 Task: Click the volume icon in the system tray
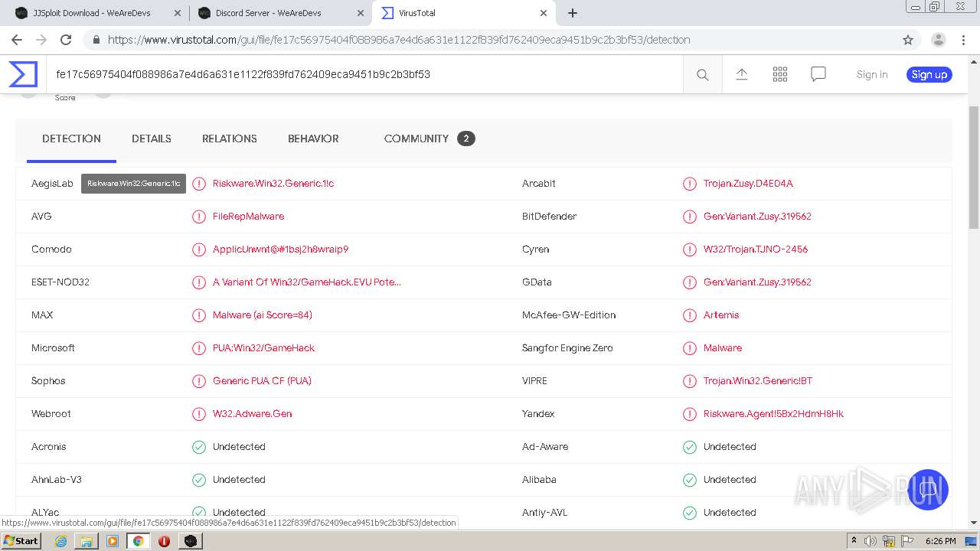click(x=870, y=541)
